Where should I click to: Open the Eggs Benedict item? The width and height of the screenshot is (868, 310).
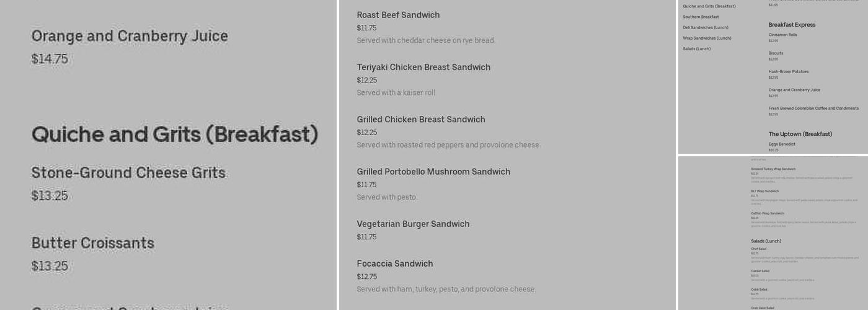[x=782, y=144]
